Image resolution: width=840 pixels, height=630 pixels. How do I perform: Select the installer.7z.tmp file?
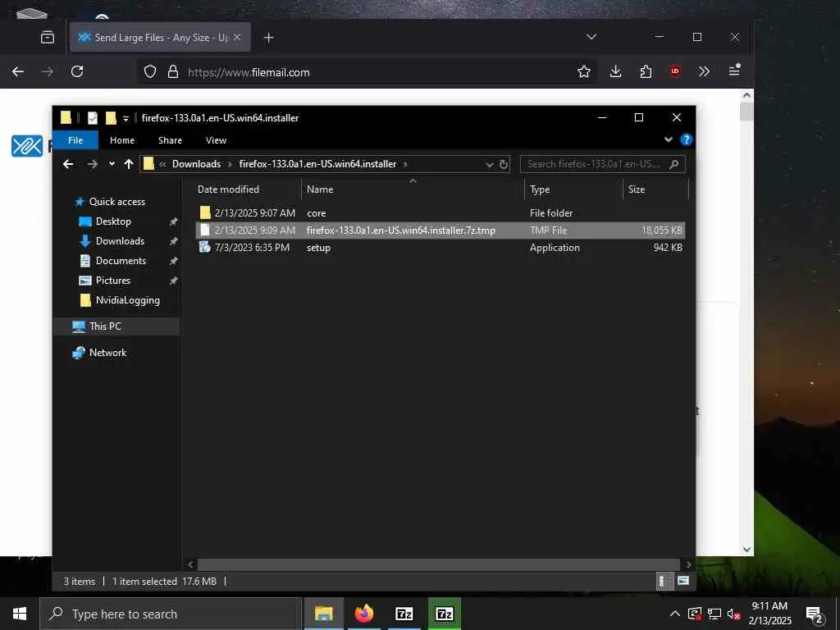441,231
